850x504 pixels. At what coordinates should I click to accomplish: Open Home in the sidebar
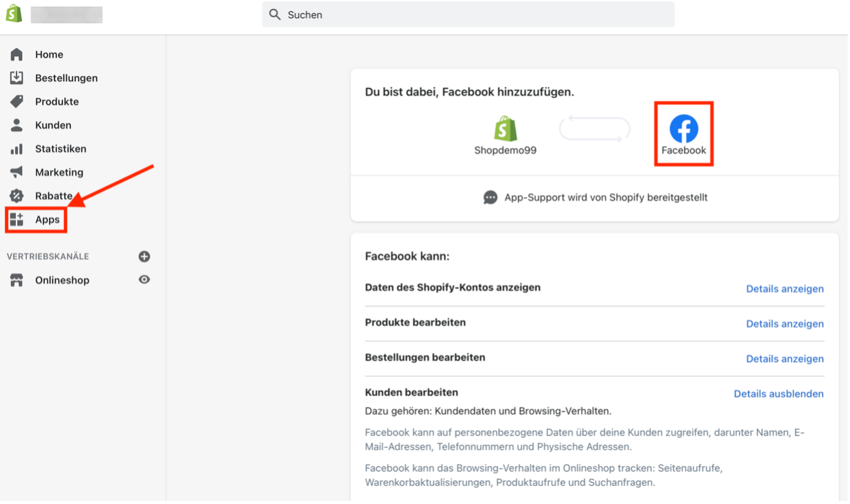coord(49,54)
